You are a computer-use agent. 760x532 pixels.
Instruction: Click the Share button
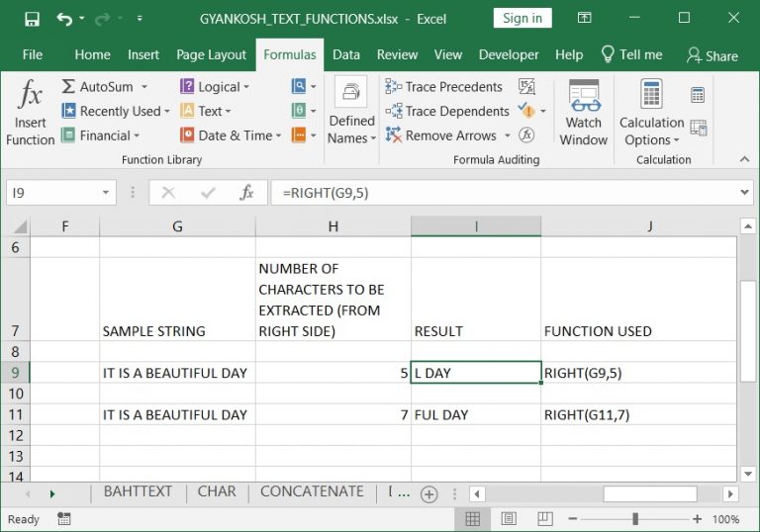pos(712,55)
